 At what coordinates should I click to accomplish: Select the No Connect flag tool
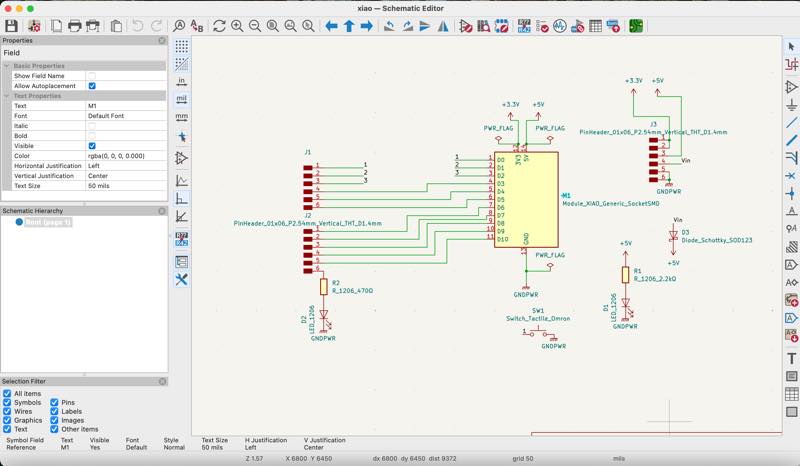(x=791, y=176)
